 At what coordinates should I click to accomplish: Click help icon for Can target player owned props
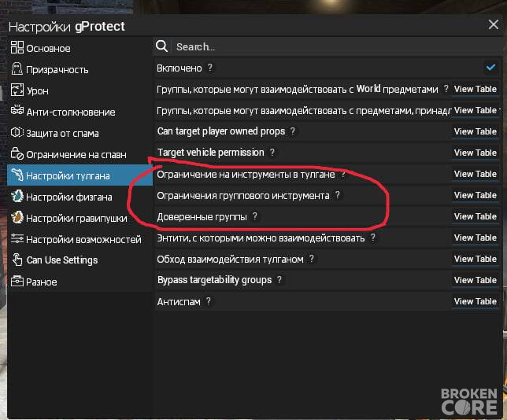tap(293, 131)
